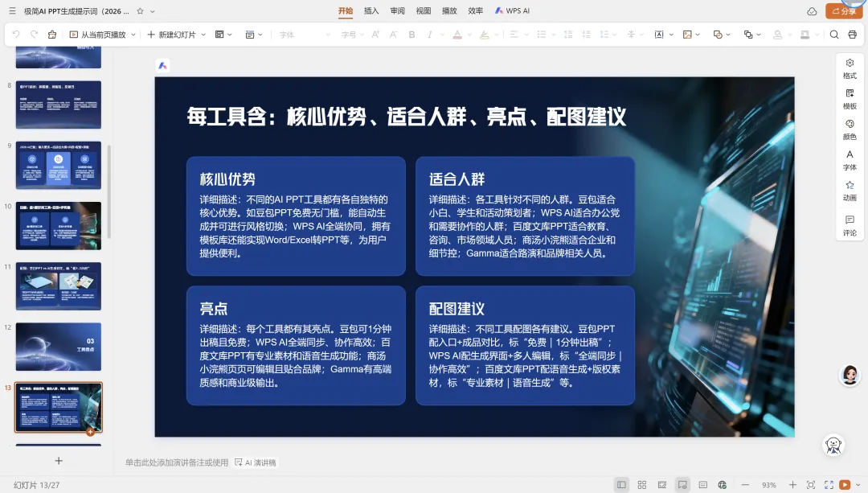Toggle italic formatting
The height and width of the screenshot is (493, 868).
pyautogui.click(x=429, y=35)
